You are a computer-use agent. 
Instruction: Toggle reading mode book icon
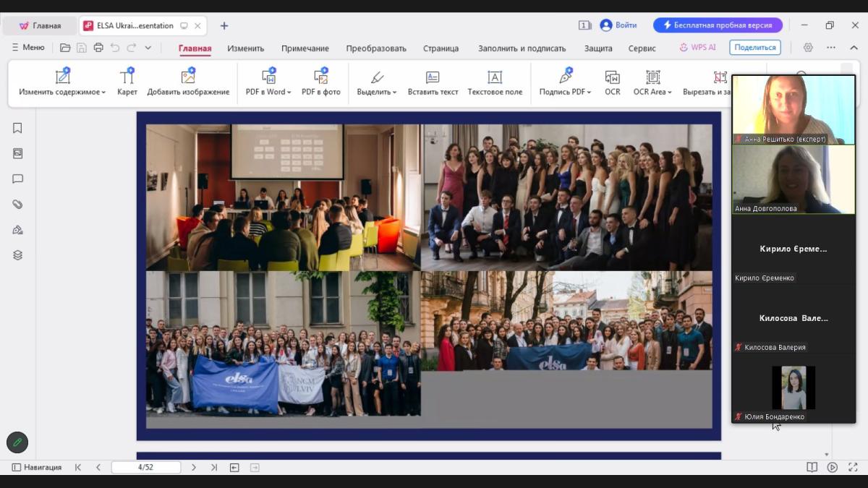(x=812, y=467)
